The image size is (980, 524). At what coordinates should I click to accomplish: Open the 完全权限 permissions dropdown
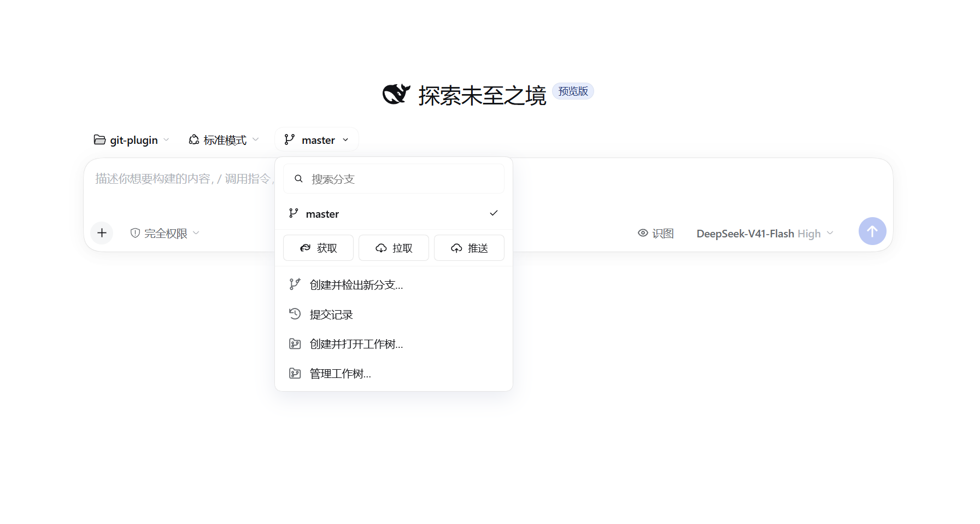pyautogui.click(x=165, y=233)
